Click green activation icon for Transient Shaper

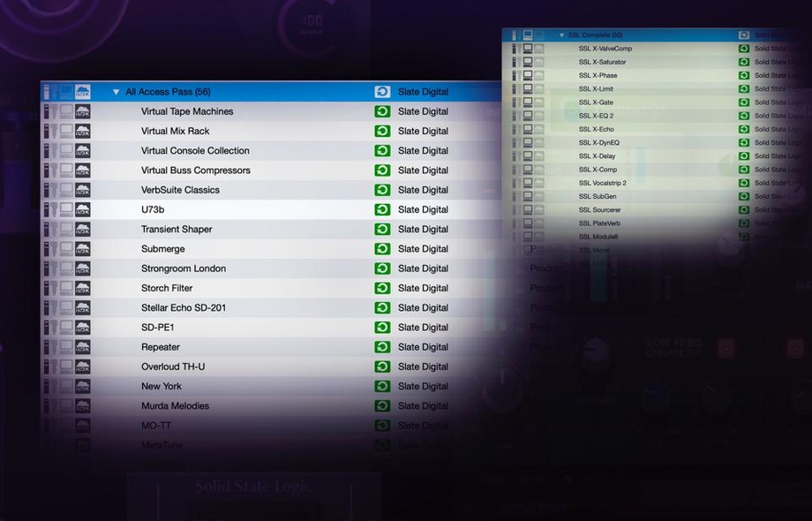382,230
